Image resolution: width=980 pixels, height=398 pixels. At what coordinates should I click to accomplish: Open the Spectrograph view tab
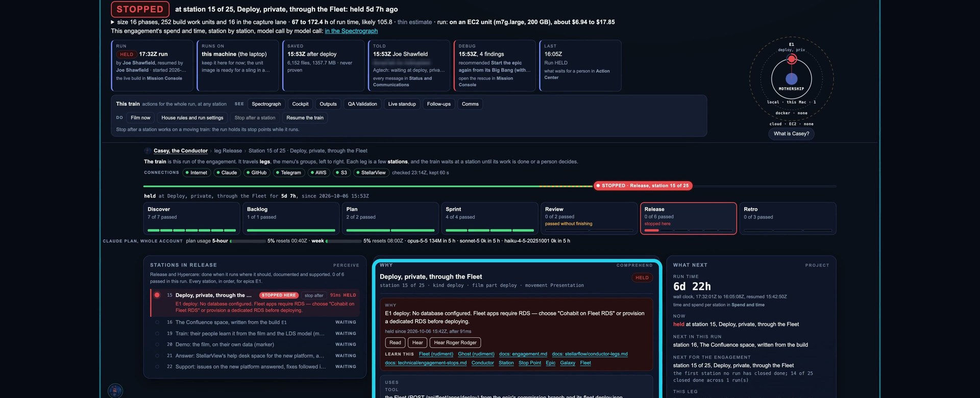tap(266, 104)
